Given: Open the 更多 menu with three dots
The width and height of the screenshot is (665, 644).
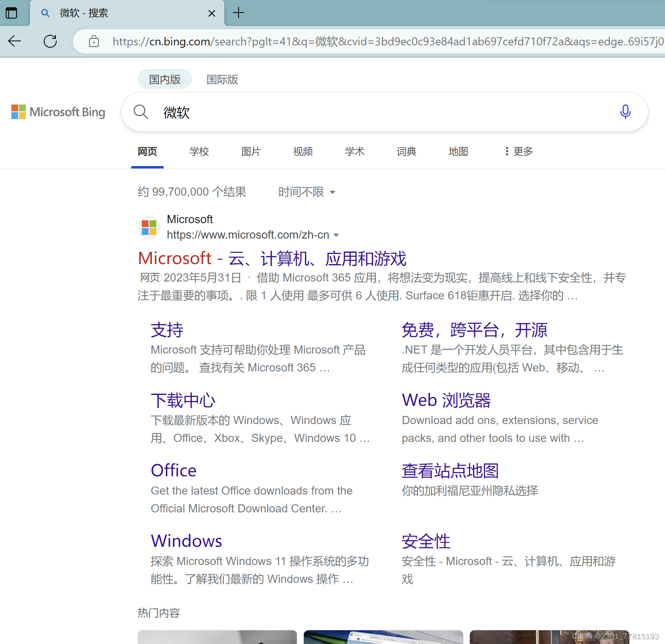Looking at the screenshot, I should tap(519, 151).
